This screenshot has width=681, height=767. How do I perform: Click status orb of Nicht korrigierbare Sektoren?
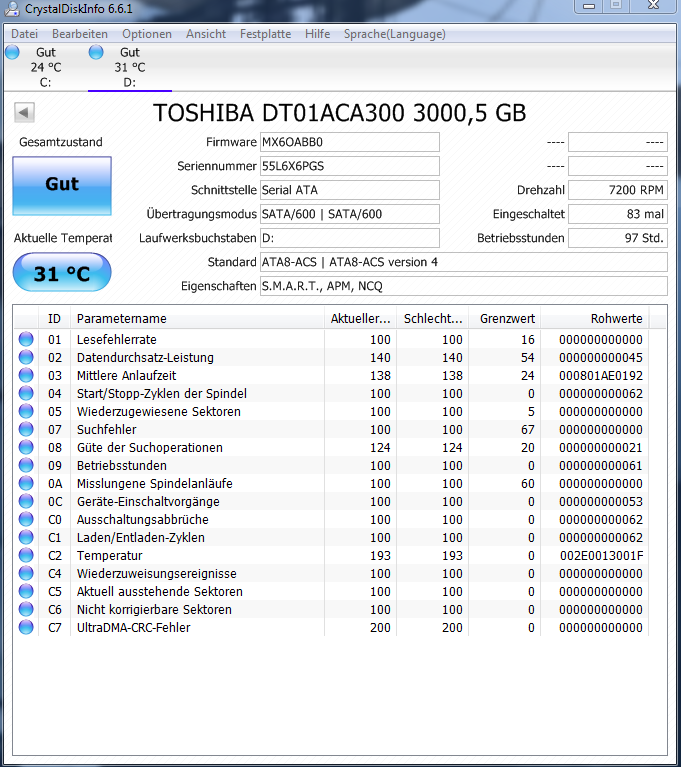(26, 609)
